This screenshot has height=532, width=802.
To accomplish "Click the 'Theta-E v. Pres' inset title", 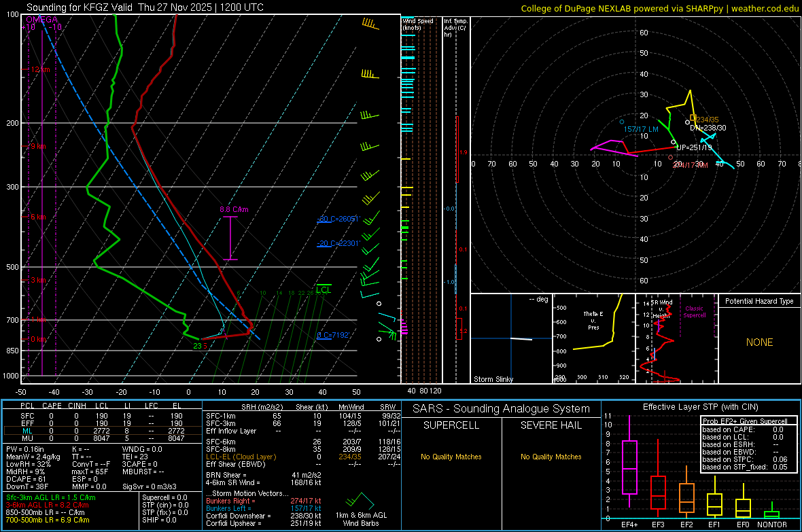I will (593, 320).
